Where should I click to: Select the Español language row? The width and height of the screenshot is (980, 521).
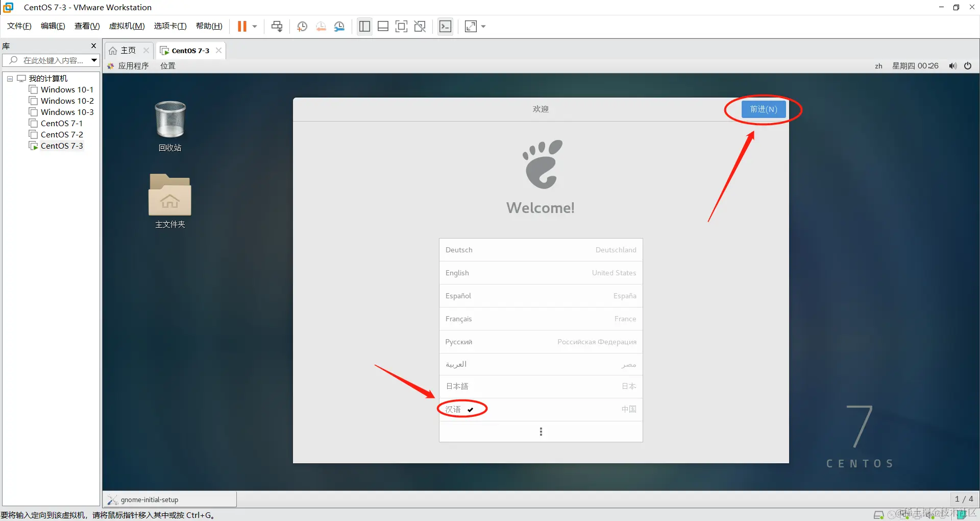[x=541, y=296]
